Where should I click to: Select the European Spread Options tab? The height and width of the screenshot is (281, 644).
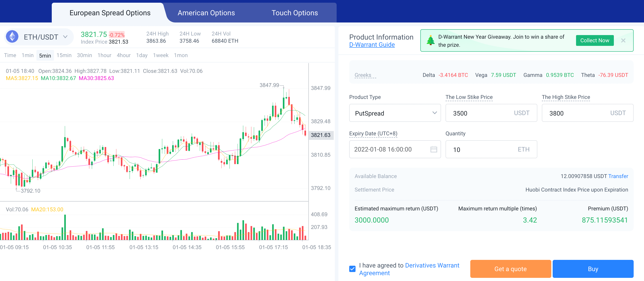click(x=110, y=13)
